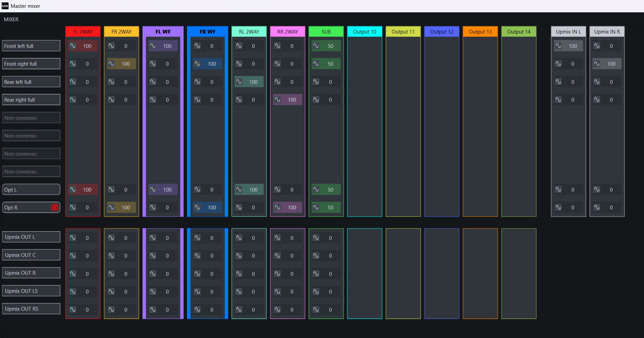Viewport: 644px width, 338px height.
Task: Click the 100 value for Front left full in FL 2WAY
Action: 87,46
